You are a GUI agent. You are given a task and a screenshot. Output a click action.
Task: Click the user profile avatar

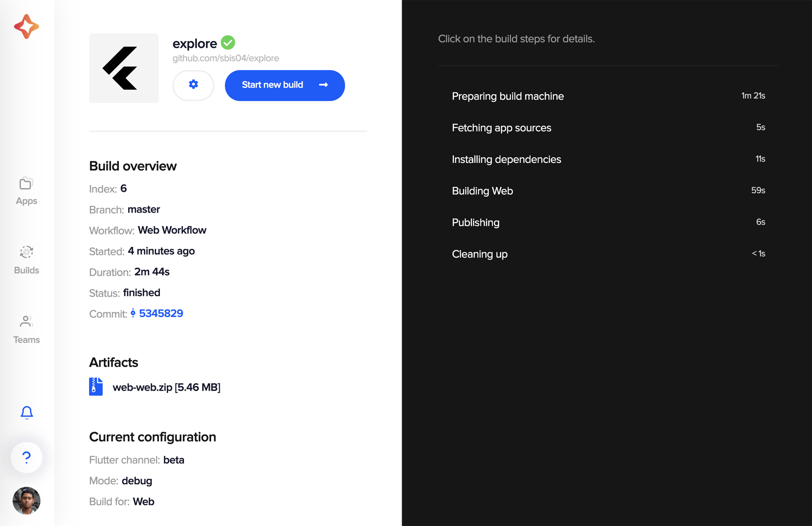[x=26, y=501]
